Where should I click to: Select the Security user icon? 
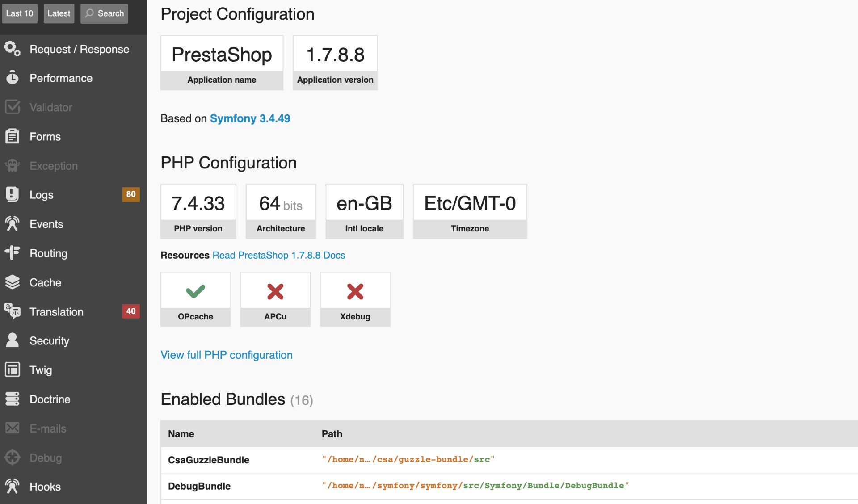(x=13, y=340)
